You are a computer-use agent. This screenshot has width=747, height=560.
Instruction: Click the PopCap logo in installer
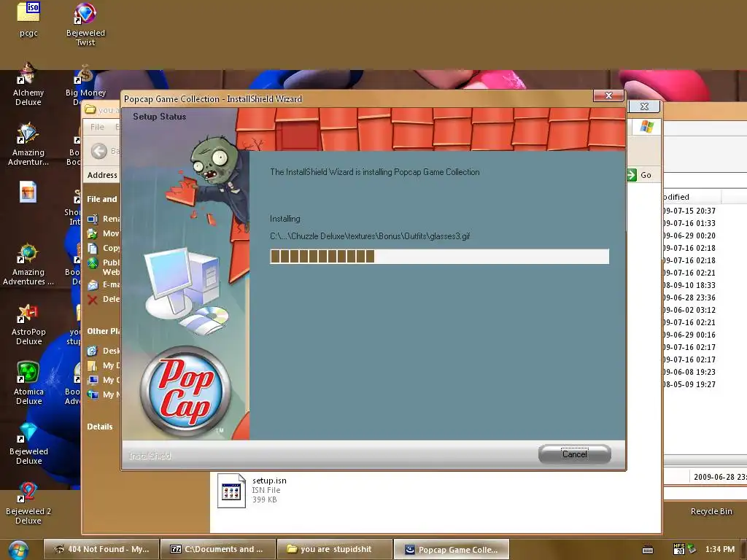[186, 391]
